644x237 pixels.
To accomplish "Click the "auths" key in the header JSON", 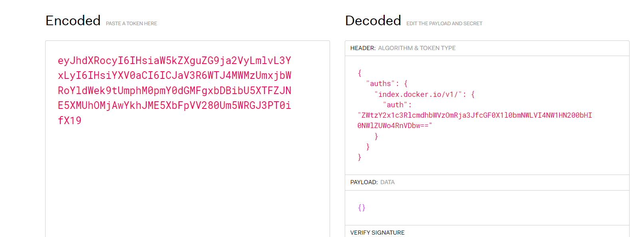I will pos(380,84).
